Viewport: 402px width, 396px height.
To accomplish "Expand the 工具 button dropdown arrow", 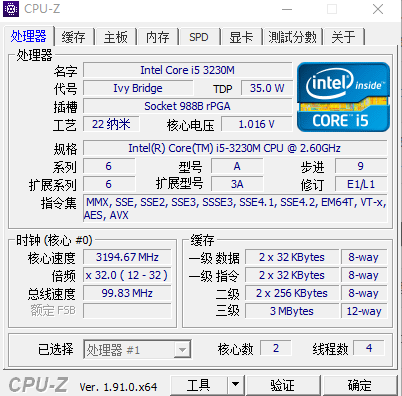I will pos(236,385).
